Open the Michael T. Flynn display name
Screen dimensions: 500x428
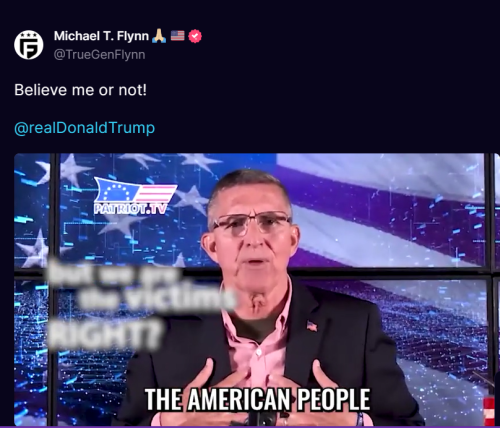(x=101, y=36)
